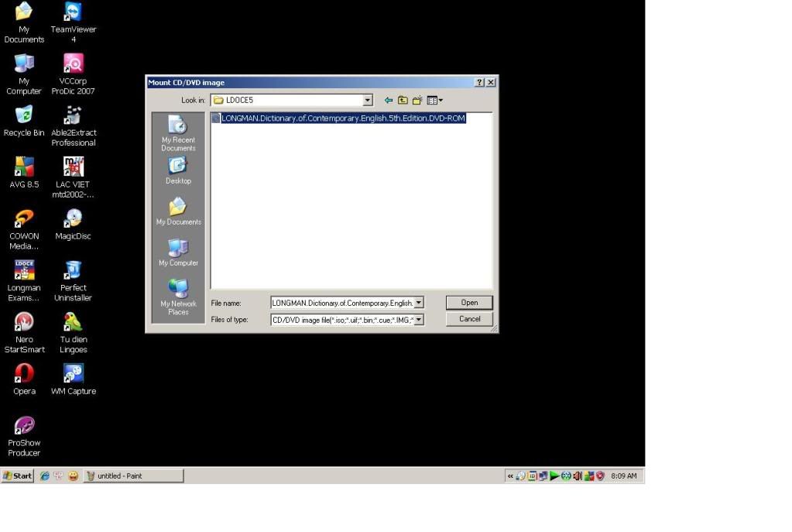This screenshot has width=792, height=532.
Task: Switch to untitled - Paint taskbar button
Action: click(133, 476)
